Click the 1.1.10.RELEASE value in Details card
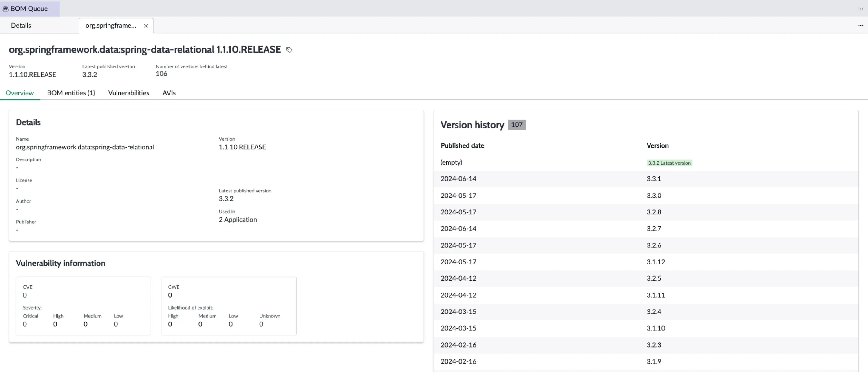The width and height of the screenshot is (868, 379). [242, 147]
